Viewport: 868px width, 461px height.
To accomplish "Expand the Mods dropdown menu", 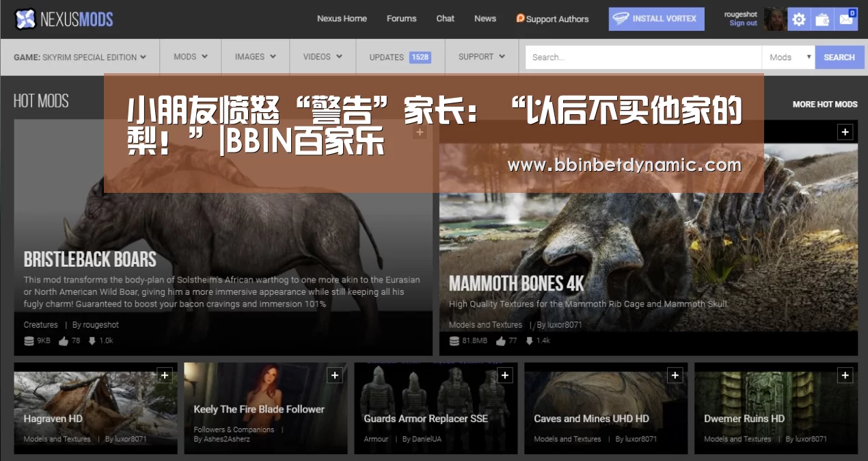I will 191,57.
